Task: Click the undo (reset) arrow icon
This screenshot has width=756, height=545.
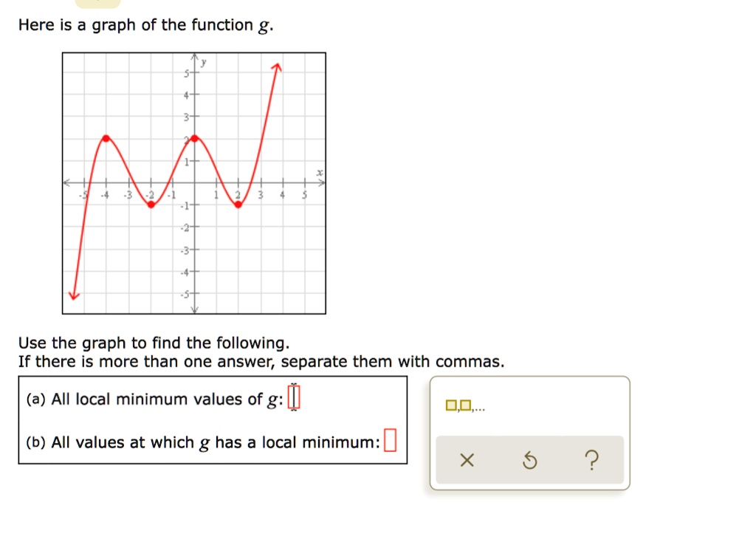Action: tap(529, 459)
